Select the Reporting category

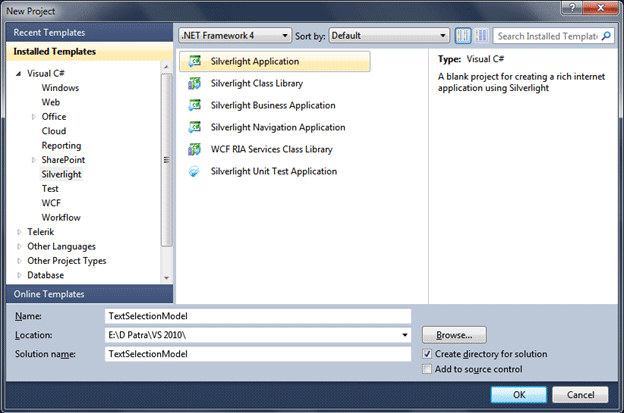(x=61, y=146)
